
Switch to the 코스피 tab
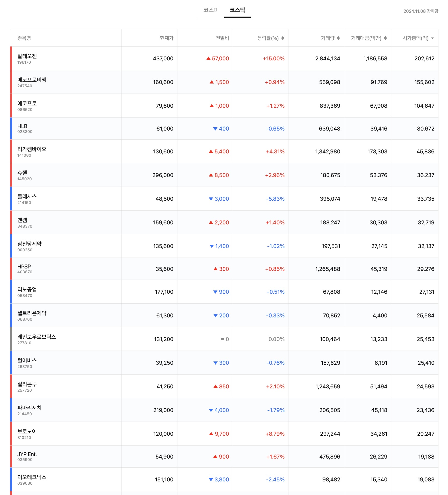pyautogui.click(x=211, y=10)
